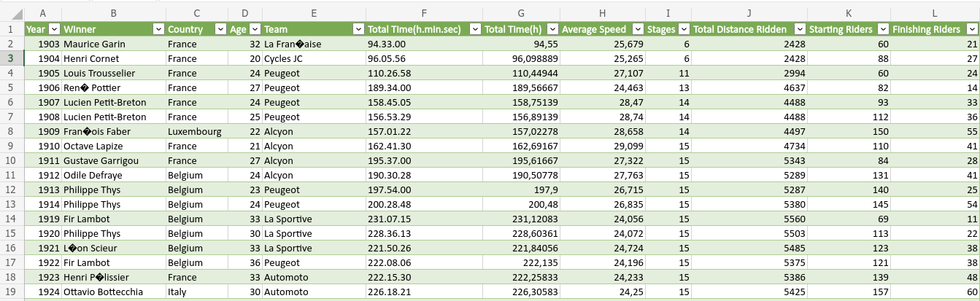Expand the Starting Riders filter dropdown
The image size is (980, 301).
pyautogui.click(x=882, y=29)
